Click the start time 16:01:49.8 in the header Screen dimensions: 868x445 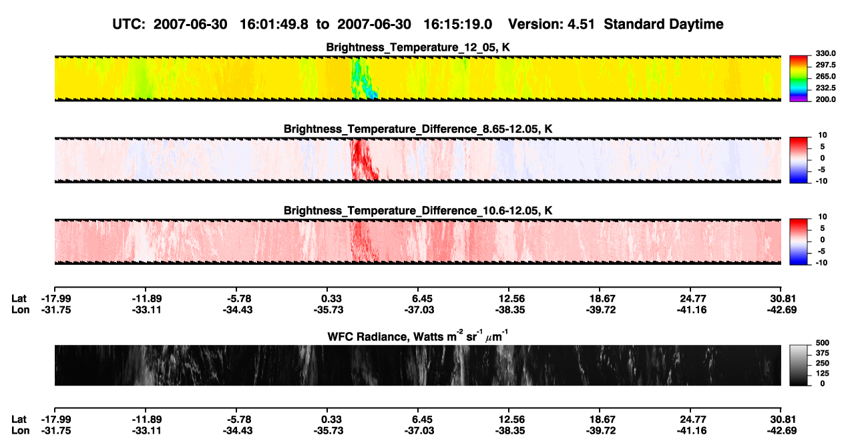point(274,24)
